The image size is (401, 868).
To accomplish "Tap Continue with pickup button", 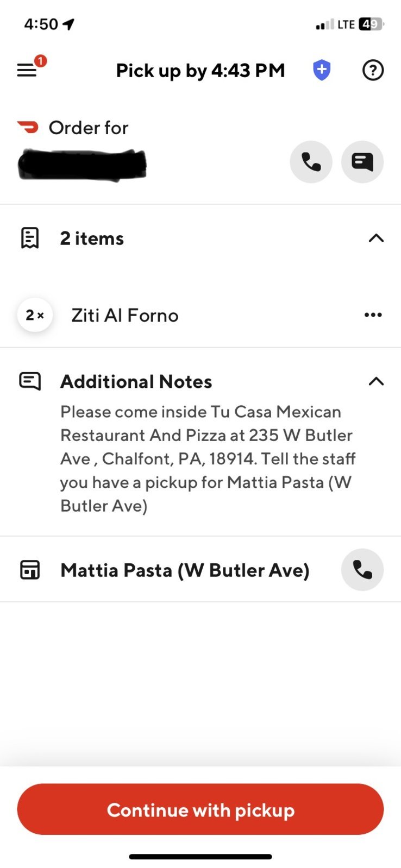I will (200, 809).
